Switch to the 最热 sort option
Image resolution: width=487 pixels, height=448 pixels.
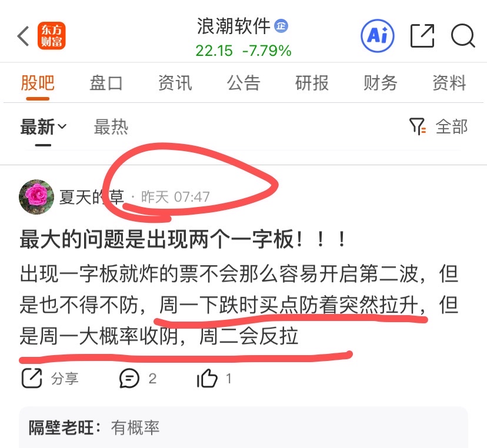pos(111,127)
